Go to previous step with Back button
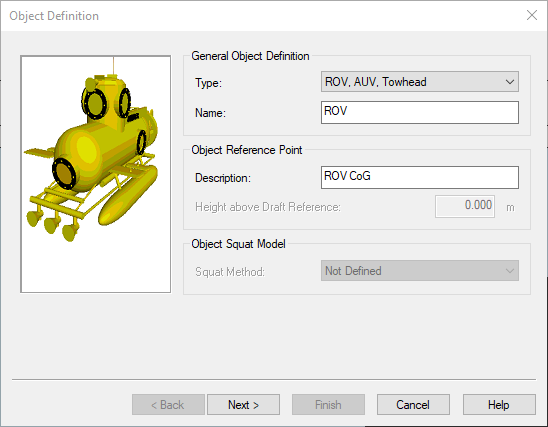Screen dimensions: 548x427 click(168, 405)
